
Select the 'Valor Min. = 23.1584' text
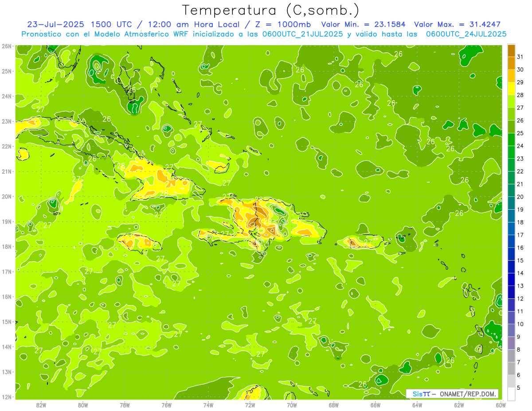[x=364, y=24]
